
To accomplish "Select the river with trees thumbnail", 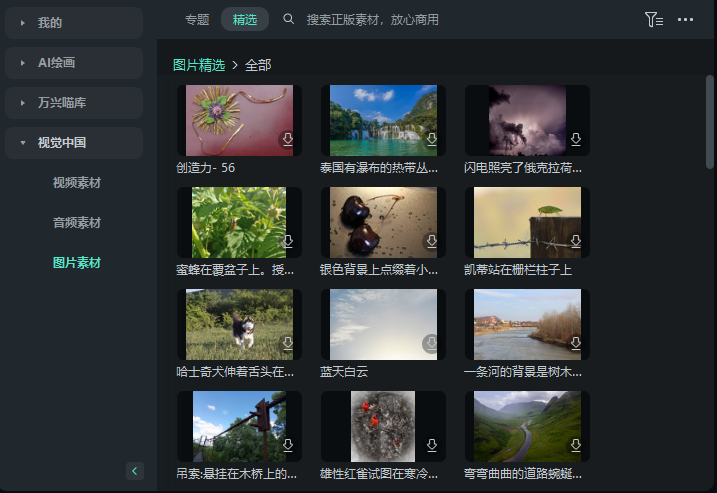I will tap(527, 324).
